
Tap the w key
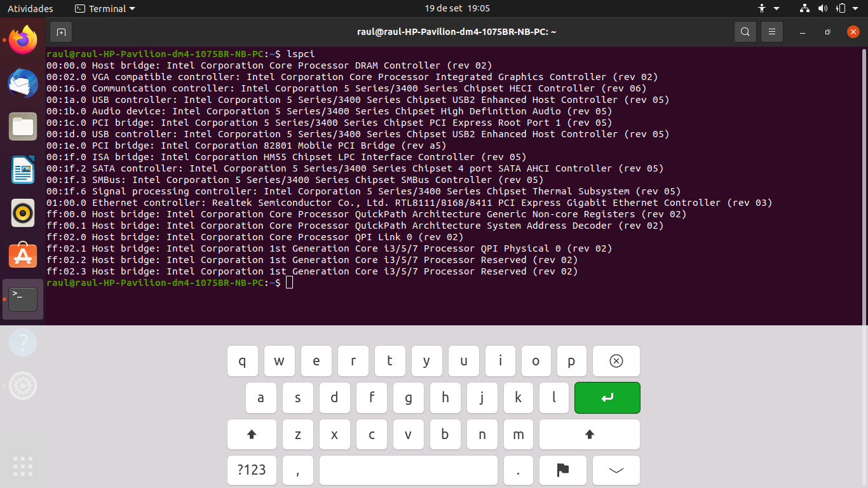(x=279, y=361)
